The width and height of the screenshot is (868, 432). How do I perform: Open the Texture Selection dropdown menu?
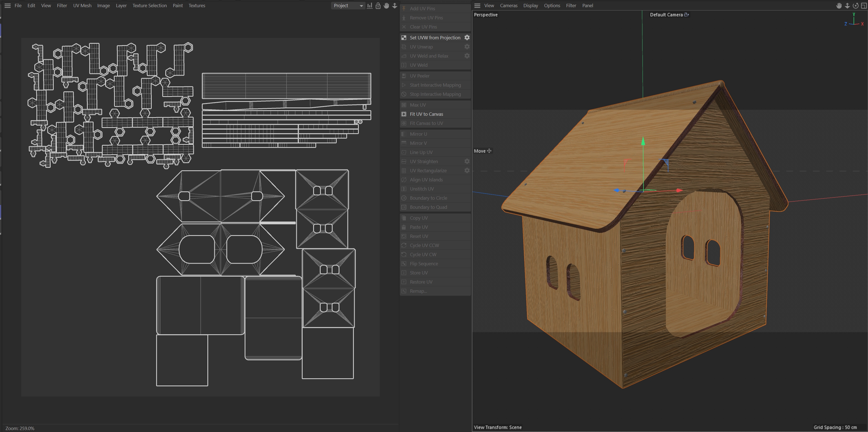coord(149,5)
